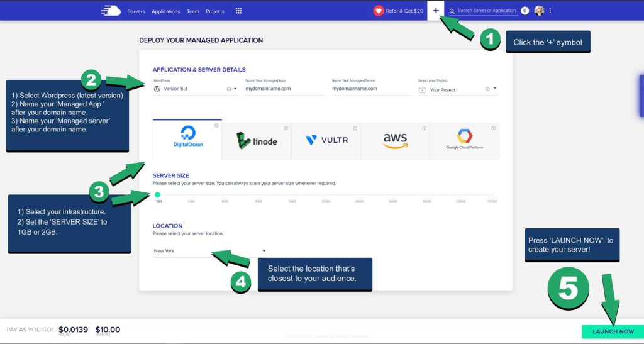Screen dimensions: 644x344
Task: Edit the Name Your Managed App field
Action: (285, 89)
